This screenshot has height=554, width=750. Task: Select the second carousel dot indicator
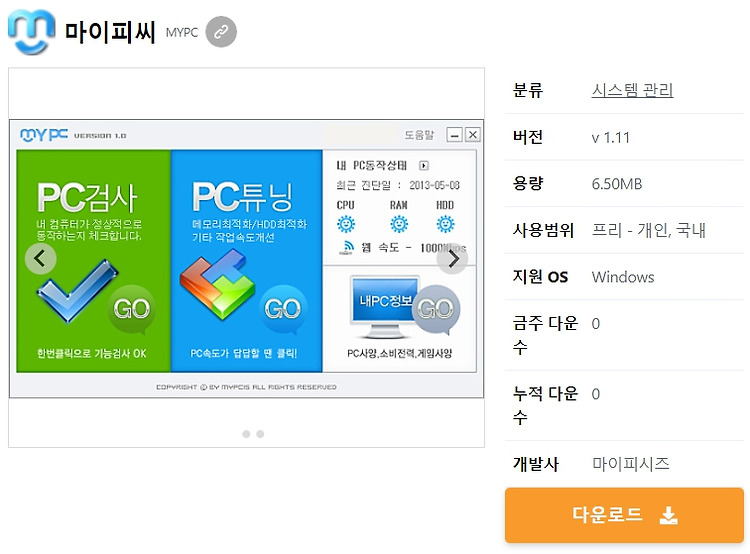click(x=260, y=434)
